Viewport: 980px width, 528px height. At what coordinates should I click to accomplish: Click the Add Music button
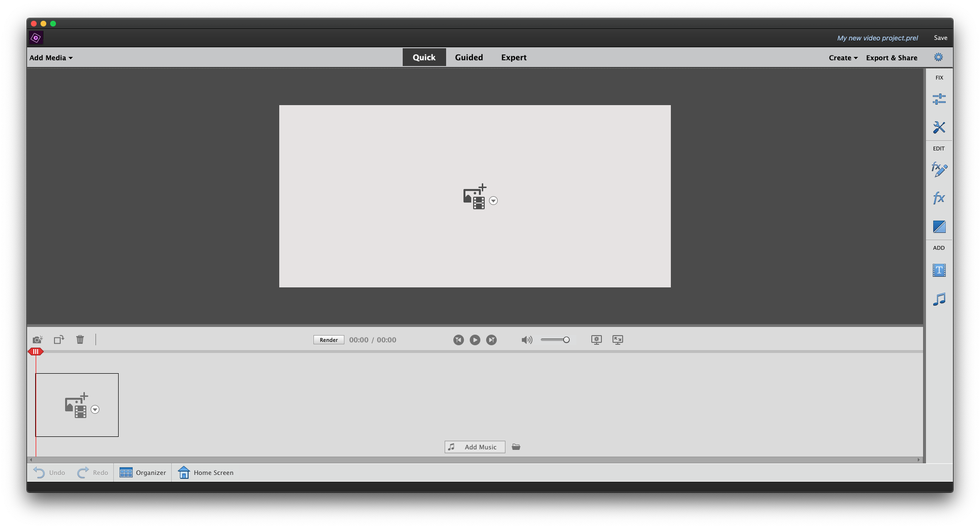click(x=475, y=447)
